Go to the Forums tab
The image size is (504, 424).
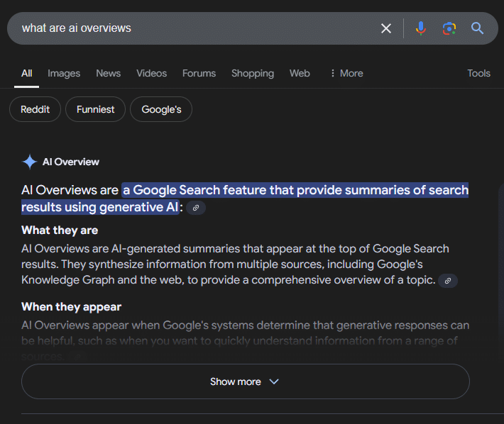coord(199,73)
